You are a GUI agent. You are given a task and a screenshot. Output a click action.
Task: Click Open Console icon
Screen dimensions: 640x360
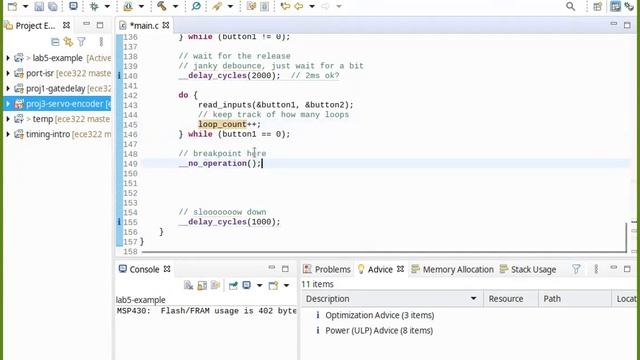coord(273,285)
